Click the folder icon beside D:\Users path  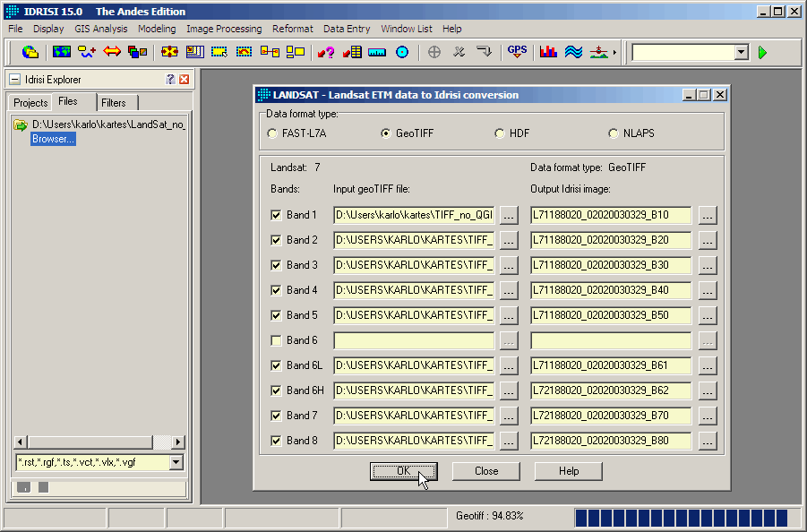click(x=20, y=125)
